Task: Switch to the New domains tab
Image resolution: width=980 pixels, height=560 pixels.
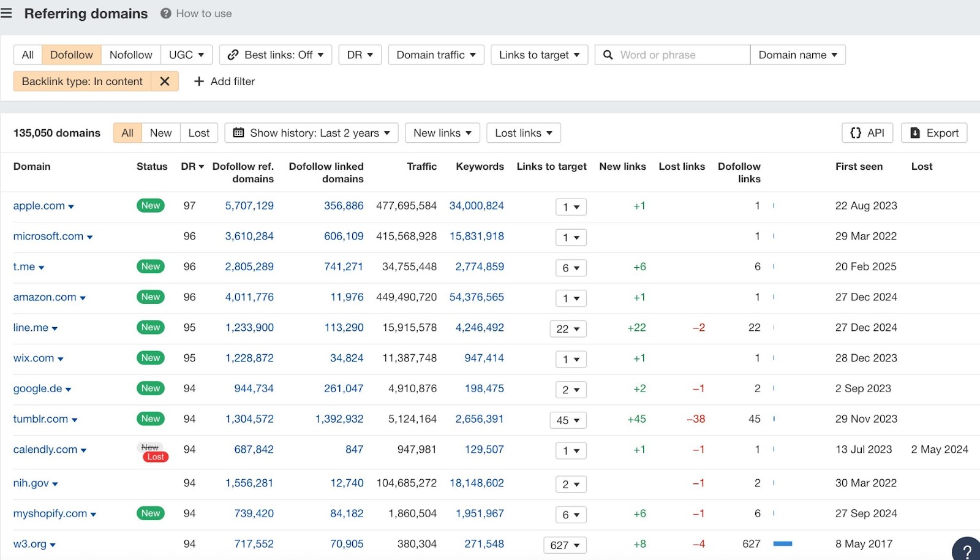Action: point(161,133)
